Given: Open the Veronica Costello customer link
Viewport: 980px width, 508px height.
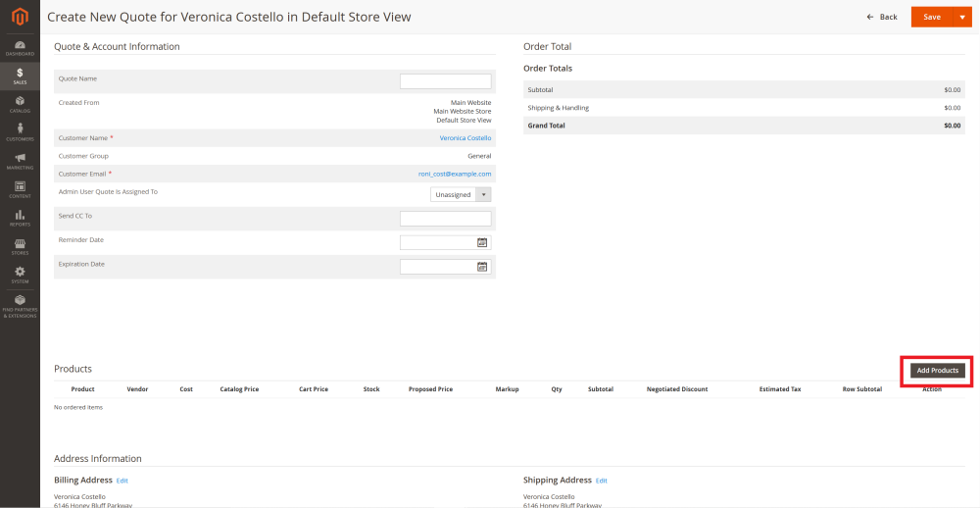Looking at the screenshot, I should coord(465,137).
